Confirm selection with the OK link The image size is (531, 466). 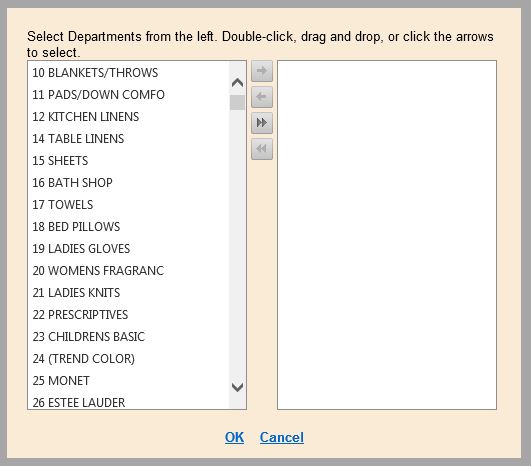click(x=234, y=437)
